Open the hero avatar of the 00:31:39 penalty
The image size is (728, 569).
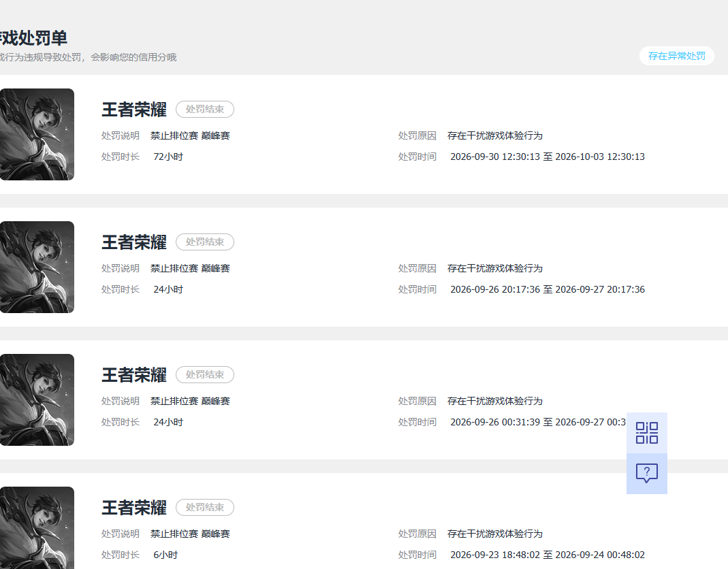[x=37, y=400]
